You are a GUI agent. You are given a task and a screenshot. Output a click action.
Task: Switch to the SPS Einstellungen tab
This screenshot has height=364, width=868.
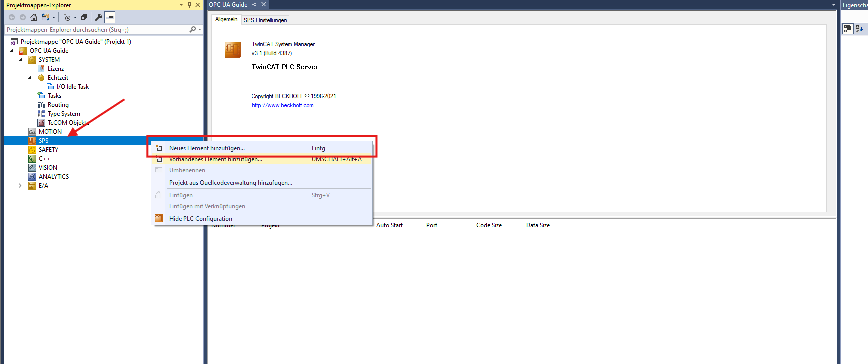[x=265, y=20]
